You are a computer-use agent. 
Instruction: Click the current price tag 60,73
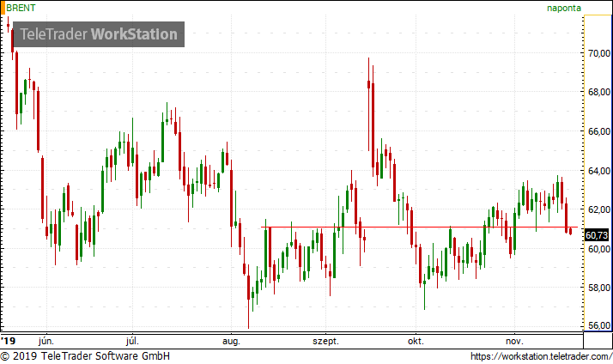597,235
